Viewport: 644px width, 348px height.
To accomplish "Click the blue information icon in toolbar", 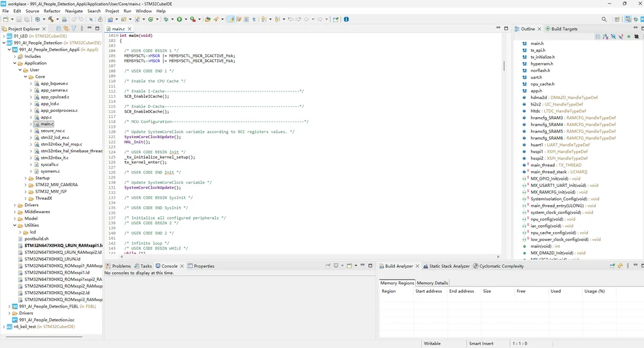I will click(x=346, y=19).
